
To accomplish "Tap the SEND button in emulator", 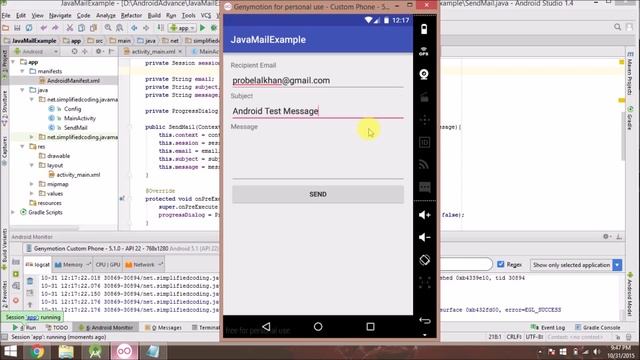I will pyautogui.click(x=318, y=194).
